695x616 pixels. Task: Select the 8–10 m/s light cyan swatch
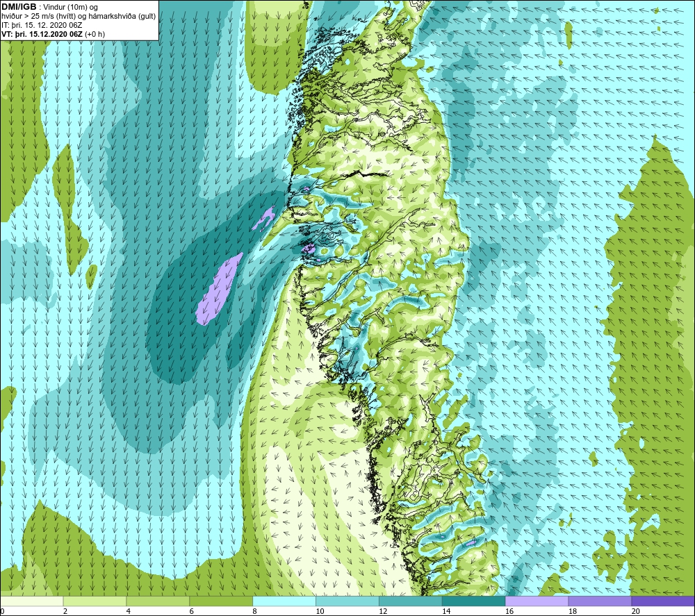[x=284, y=601]
